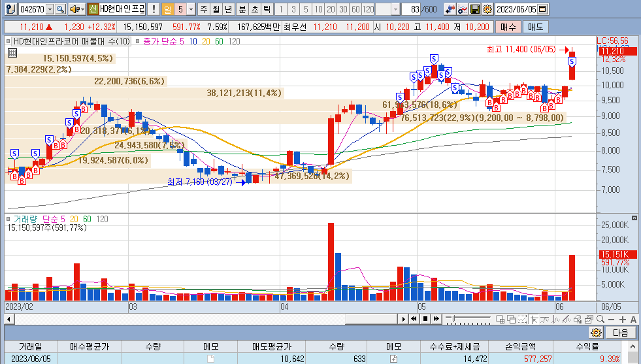Click the overlapping windows icon in the bottom toolbar

click(x=511, y=320)
